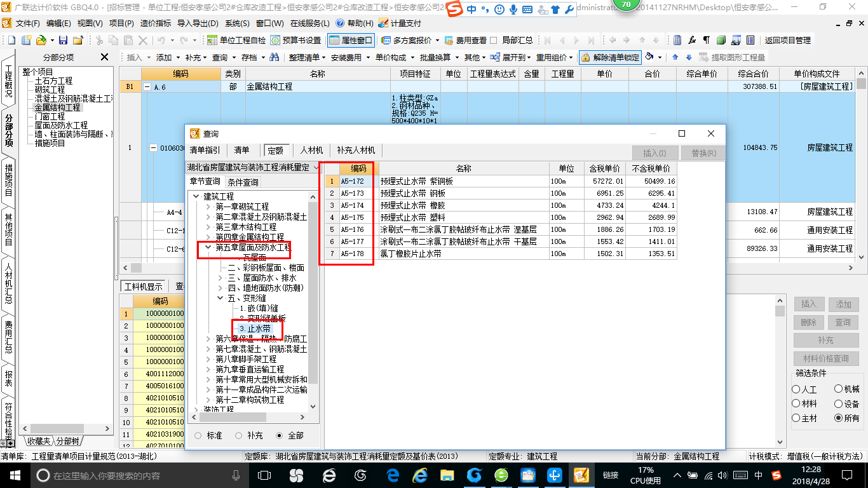Open the 查询 dropdown in toolbar
868x488 pixels.
(223, 57)
